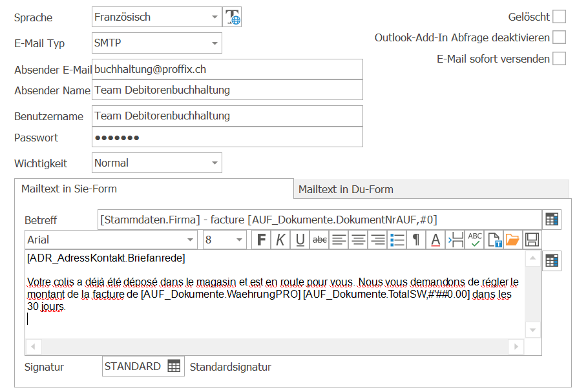
Task: Open file via orange folder icon
Action: click(x=513, y=240)
